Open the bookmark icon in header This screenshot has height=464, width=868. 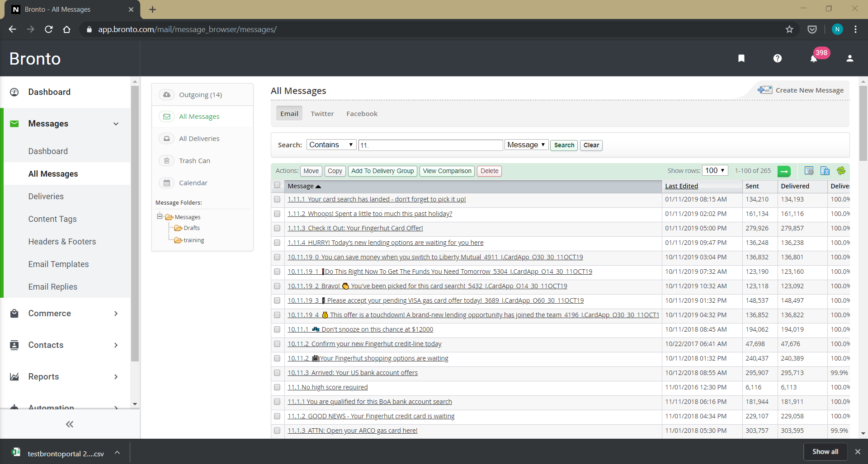coord(741,58)
